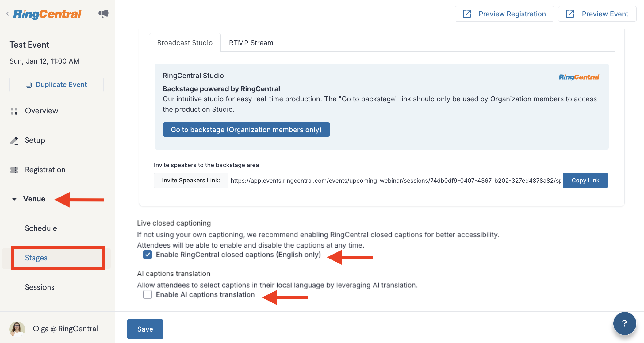The height and width of the screenshot is (343, 644).
Task: Open the help question mark bubble
Action: click(x=624, y=323)
